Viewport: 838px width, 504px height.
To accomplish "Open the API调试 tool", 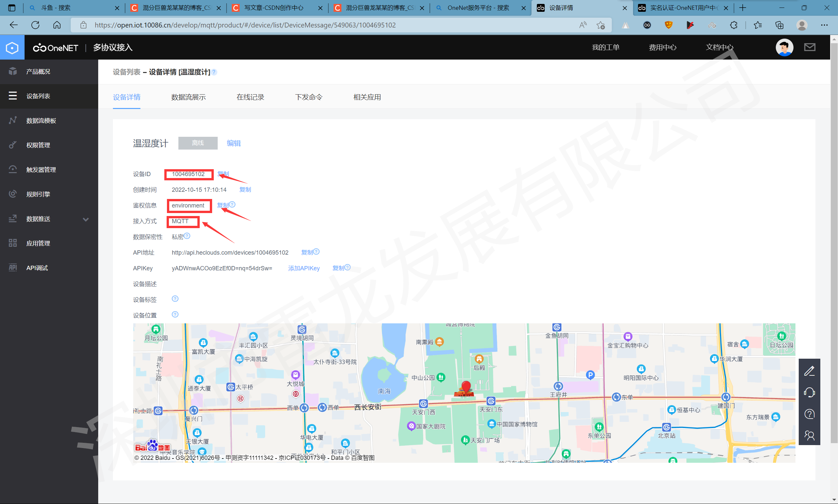I will 37,268.
